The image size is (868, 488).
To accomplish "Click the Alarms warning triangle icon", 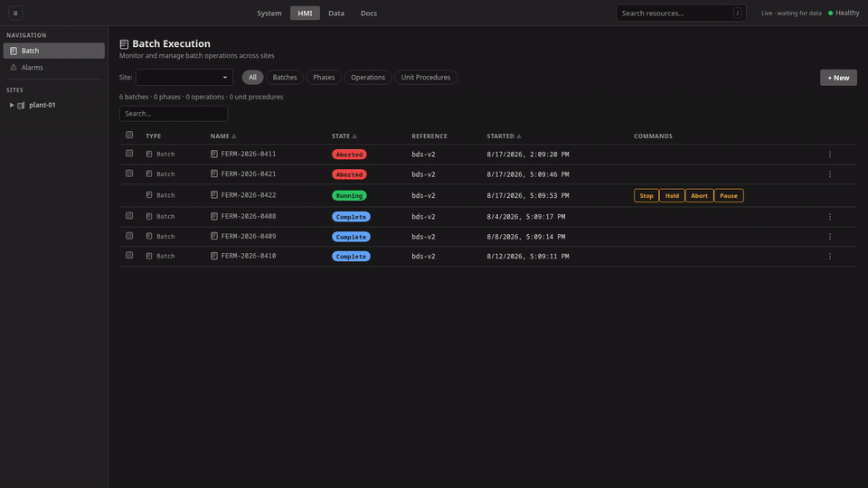I will [14, 68].
